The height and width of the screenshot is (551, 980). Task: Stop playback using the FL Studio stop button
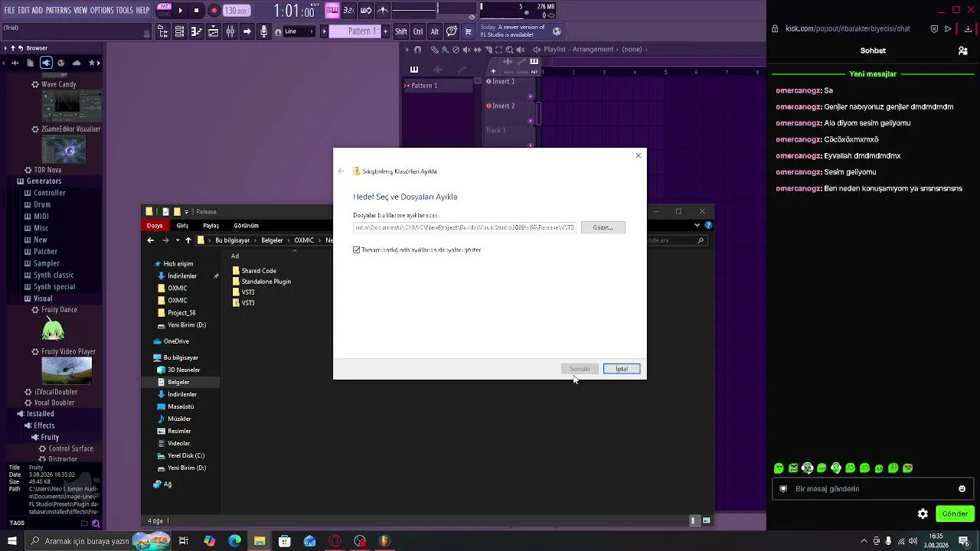click(x=197, y=11)
